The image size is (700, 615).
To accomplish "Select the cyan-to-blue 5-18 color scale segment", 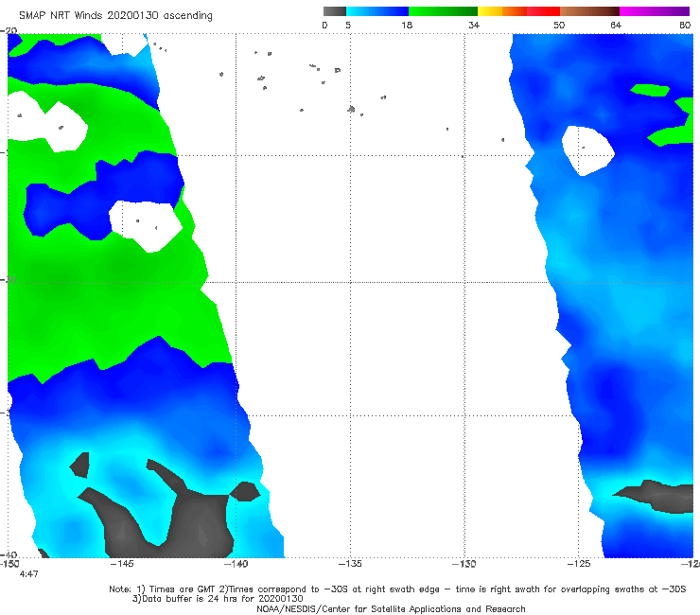I will coord(377,11).
